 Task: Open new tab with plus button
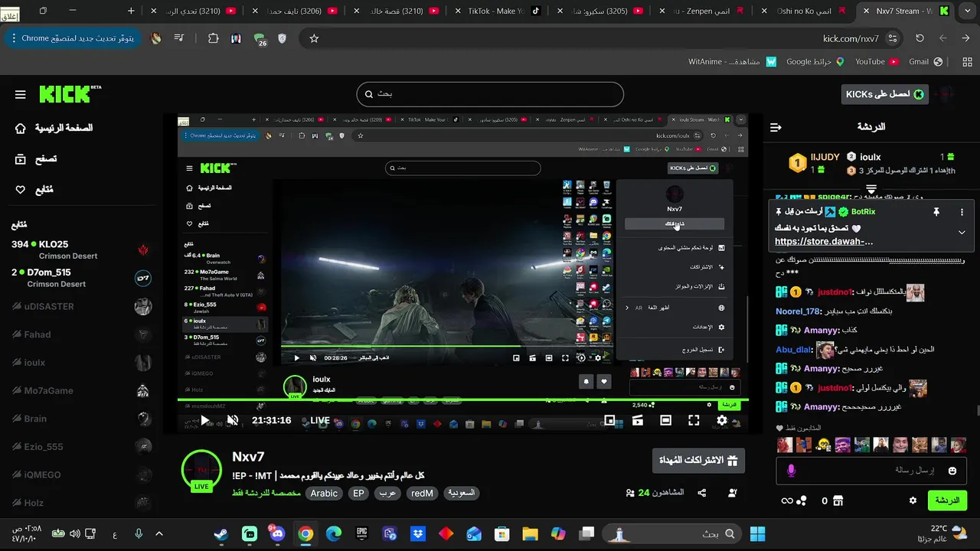[x=131, y=11]
